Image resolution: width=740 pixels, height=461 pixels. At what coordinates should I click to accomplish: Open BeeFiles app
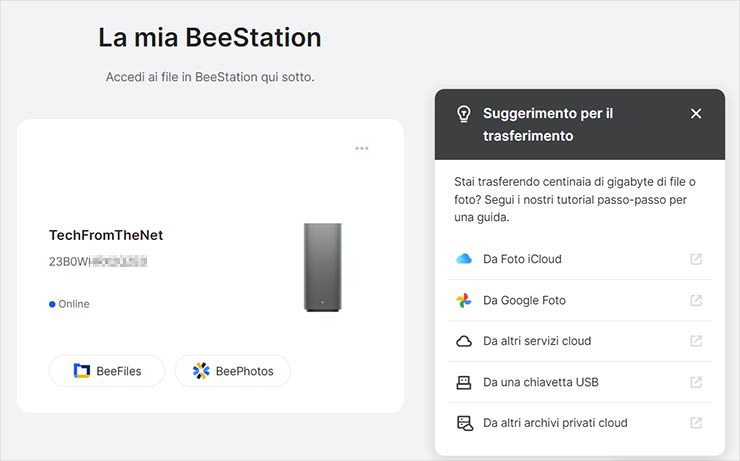click(x=107, y=371)
